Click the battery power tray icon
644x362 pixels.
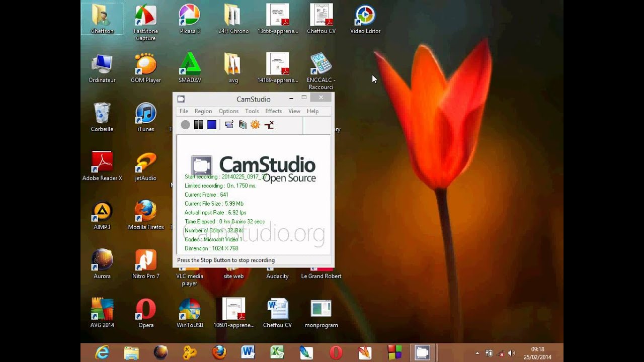tap(489, 353)
